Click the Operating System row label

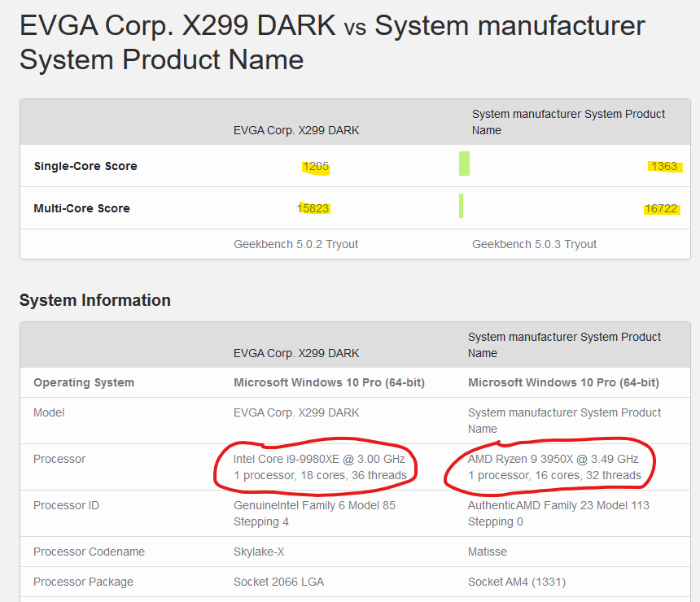coord(84,383)
